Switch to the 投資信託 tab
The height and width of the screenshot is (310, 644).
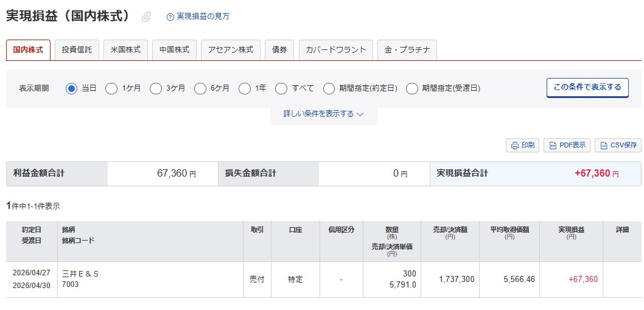(77, 50)
